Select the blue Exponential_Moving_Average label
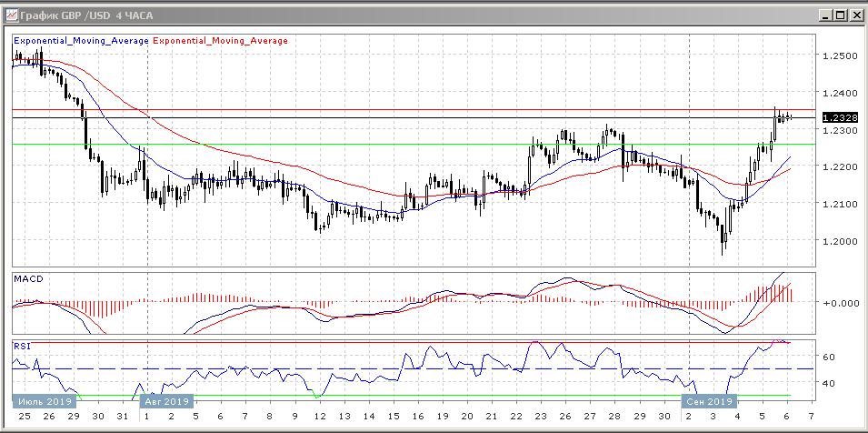Image resolution: width=868 pixels, height=433 pixels. point(82,41)
